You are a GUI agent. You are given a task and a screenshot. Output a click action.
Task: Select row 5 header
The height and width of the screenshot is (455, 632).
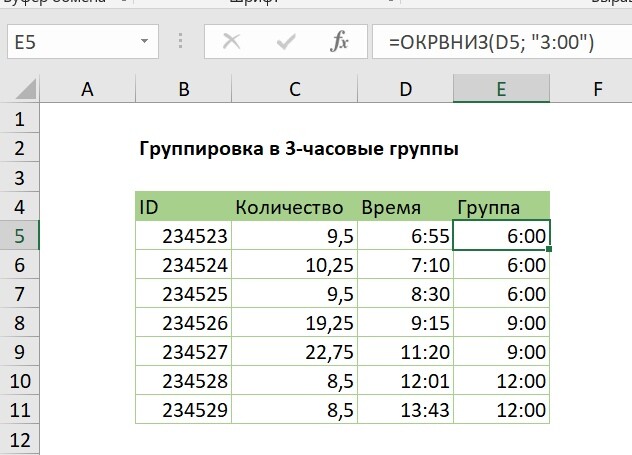point(19,235)
